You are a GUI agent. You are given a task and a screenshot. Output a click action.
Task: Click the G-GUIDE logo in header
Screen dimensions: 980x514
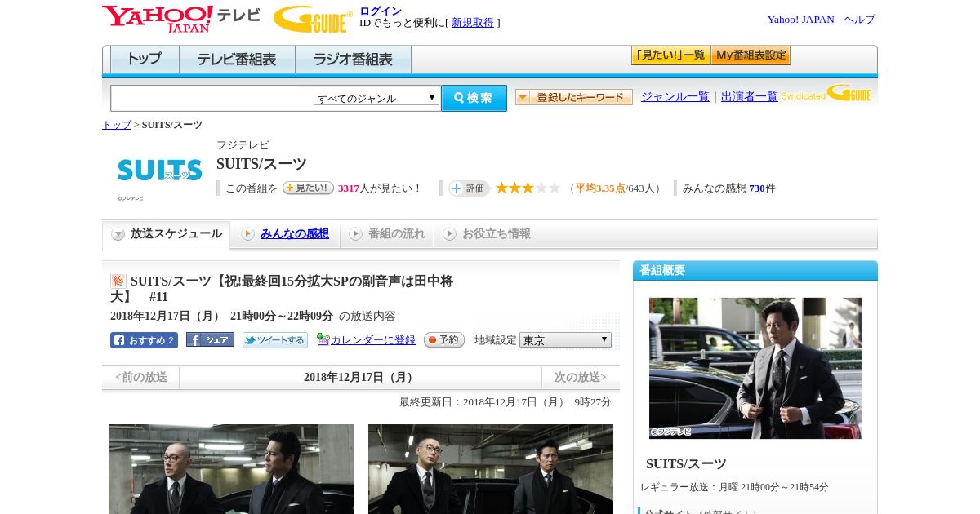coord(313,19)
